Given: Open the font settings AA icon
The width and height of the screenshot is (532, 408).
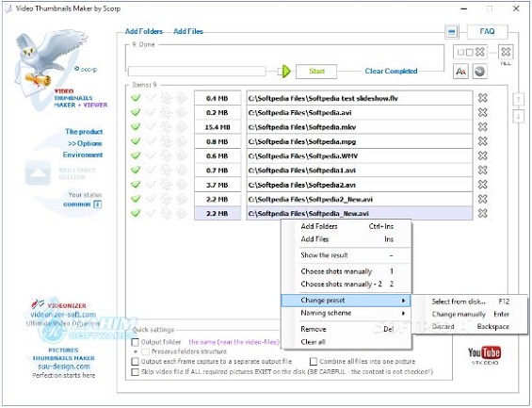Looking at the screenshot, I should (460, 72).
